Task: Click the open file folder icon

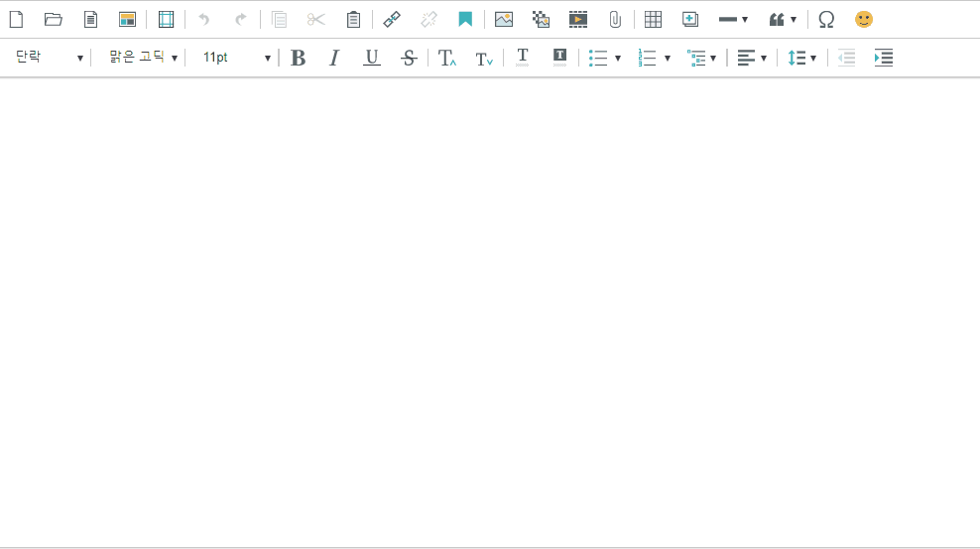Action: [54, 19]
